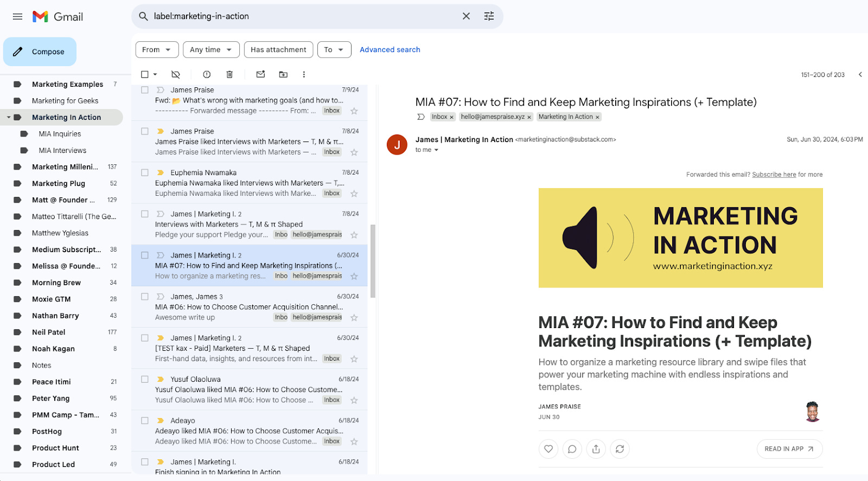
Task: Star the Fwd: What's wrong email
Action: [x=354, y=111]
